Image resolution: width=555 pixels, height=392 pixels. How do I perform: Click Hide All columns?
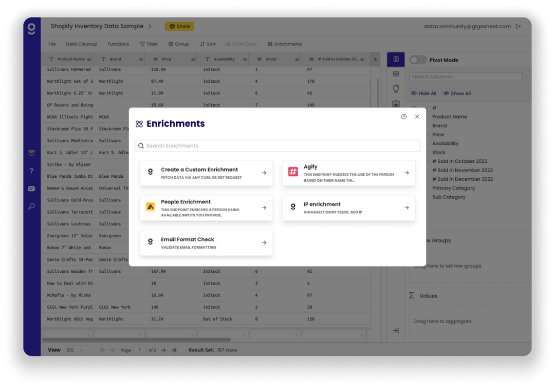(423, 94)
